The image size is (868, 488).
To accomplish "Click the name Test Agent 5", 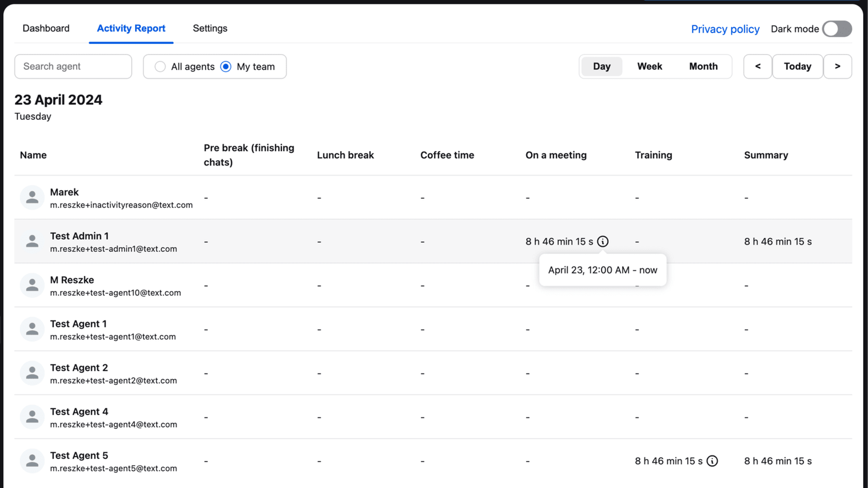I will (x=79, y=456).
